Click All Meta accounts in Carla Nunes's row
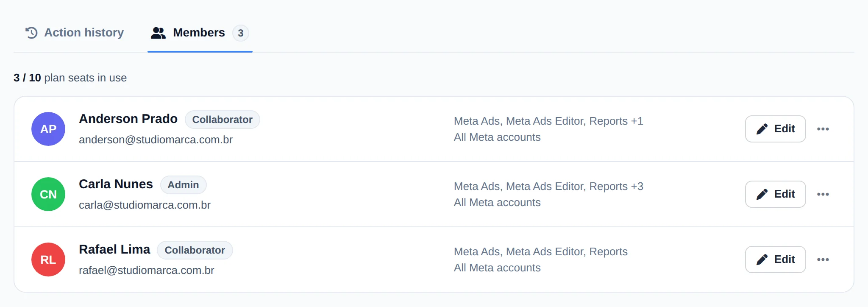Image resolution: width=868 pixels, height=307 pixels. coord(497,203)
